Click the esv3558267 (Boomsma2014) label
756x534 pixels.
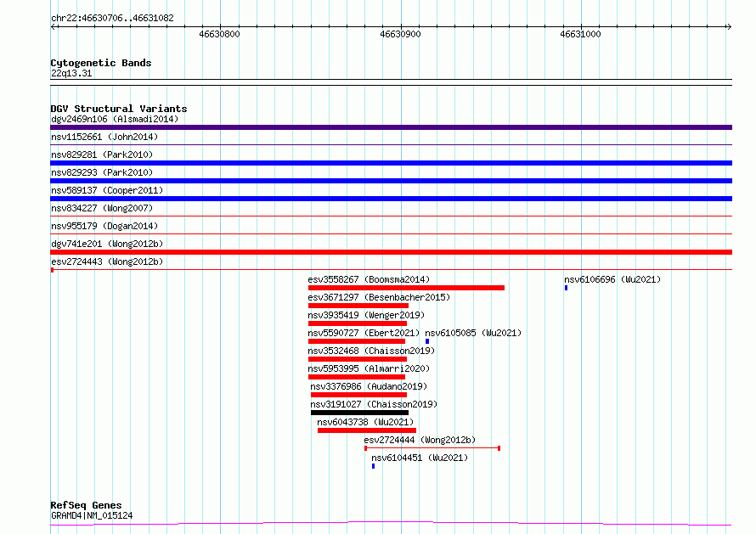[369, 279]
